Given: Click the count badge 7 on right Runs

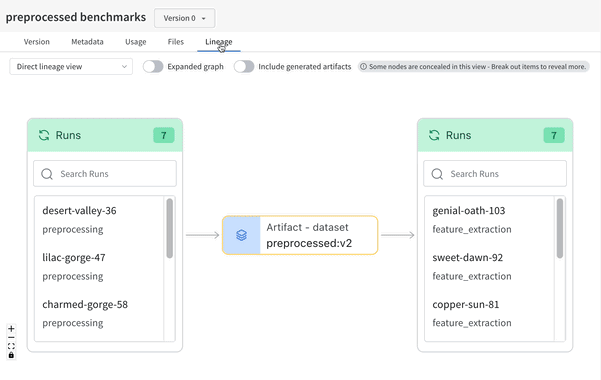Looking at the screenshot, I should click(x=554, y=135).
